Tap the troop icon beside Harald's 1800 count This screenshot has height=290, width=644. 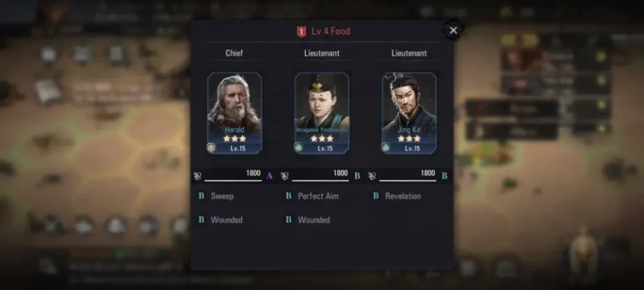pos(197,176)
